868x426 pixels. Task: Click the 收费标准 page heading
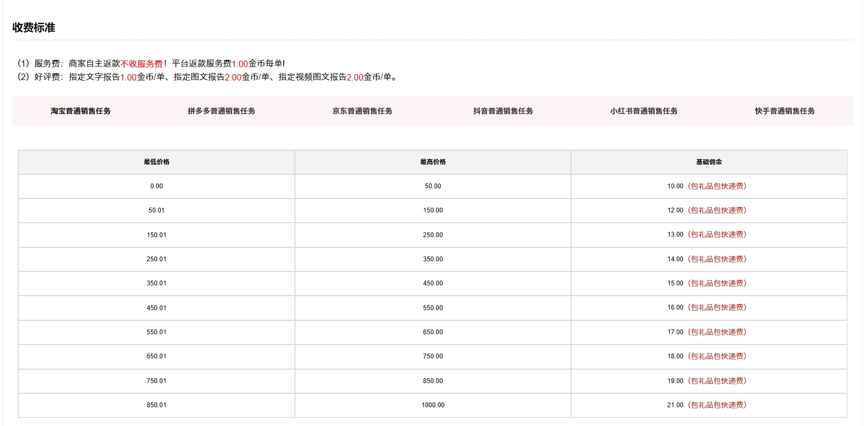(34, 27)
